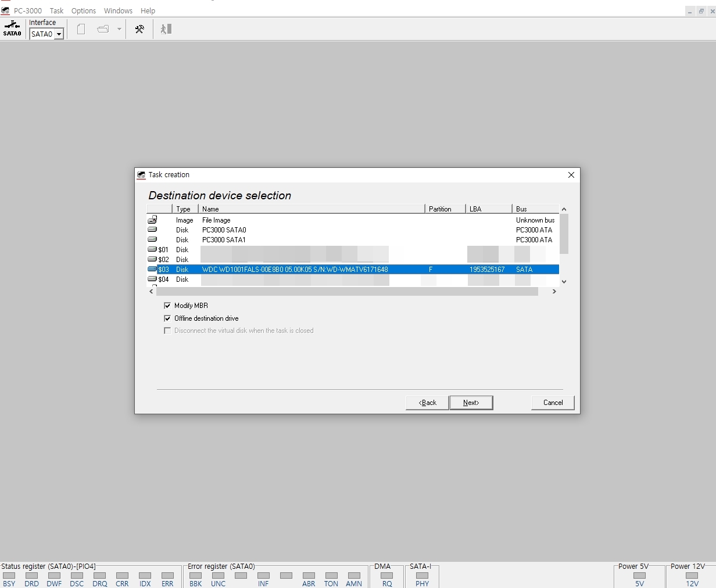
Task: Select the PC3000 SATA1 disk row
Action: pyautogui.click(x=353, y=240)
